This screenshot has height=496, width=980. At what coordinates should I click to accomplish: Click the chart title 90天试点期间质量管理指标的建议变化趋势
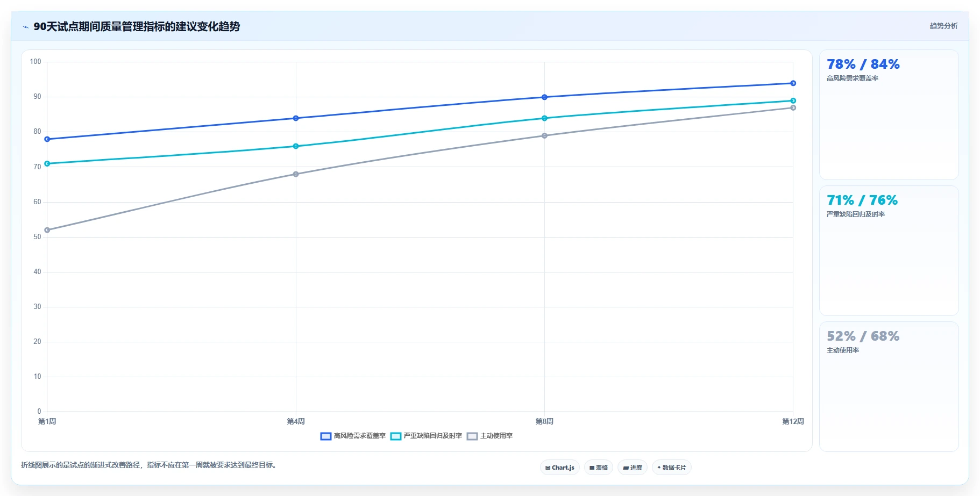point(137,27)
